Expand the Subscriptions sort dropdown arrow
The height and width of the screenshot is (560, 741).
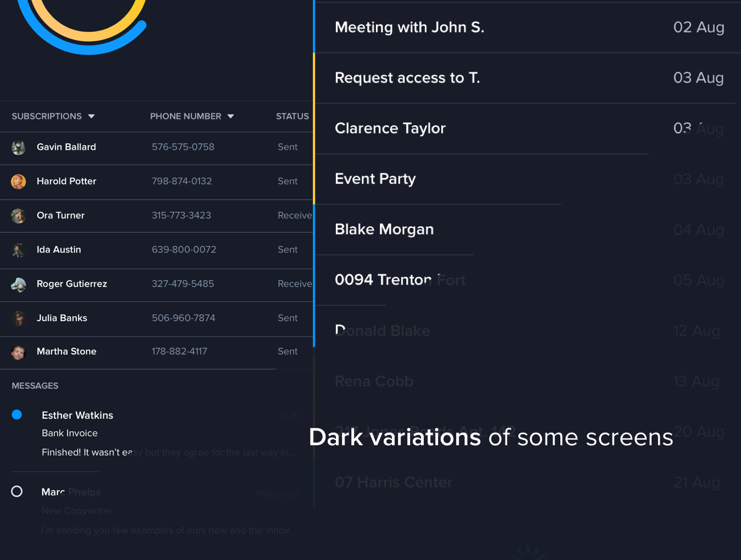pyautogui.click(x=92, y=116)
